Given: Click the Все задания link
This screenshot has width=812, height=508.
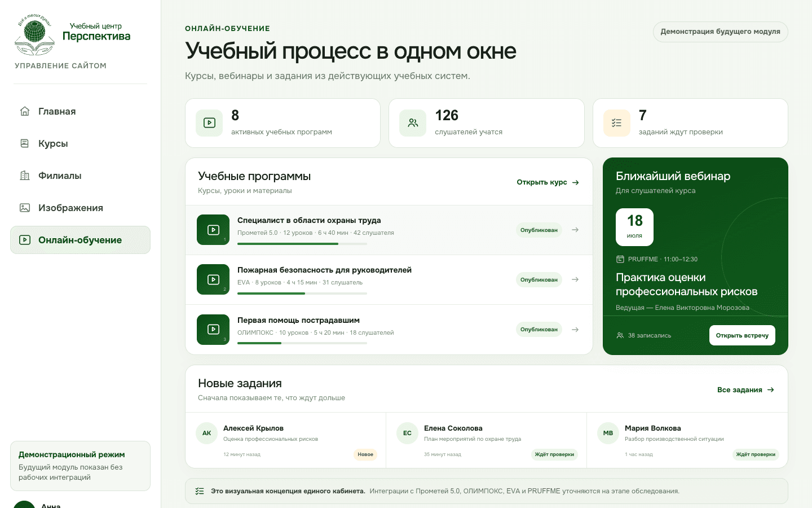Looking at the screenshot, I should (x=746, y=390).
